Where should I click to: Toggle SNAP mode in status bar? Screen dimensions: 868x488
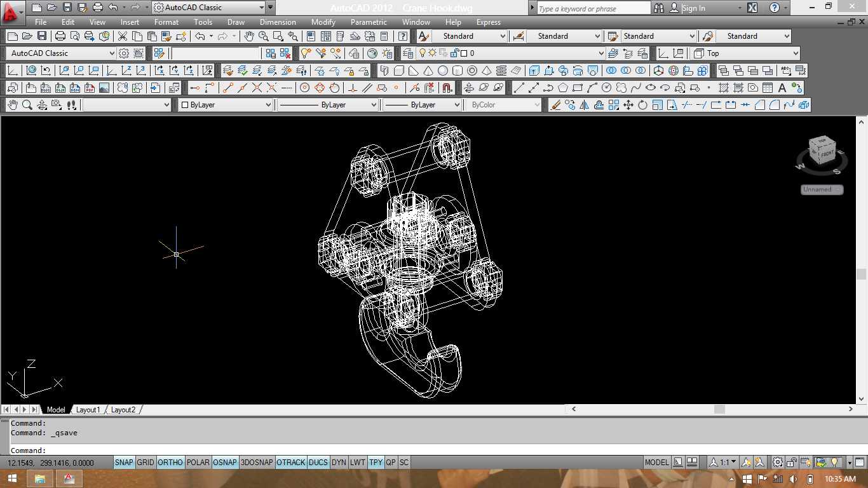[x=124, y=463]
